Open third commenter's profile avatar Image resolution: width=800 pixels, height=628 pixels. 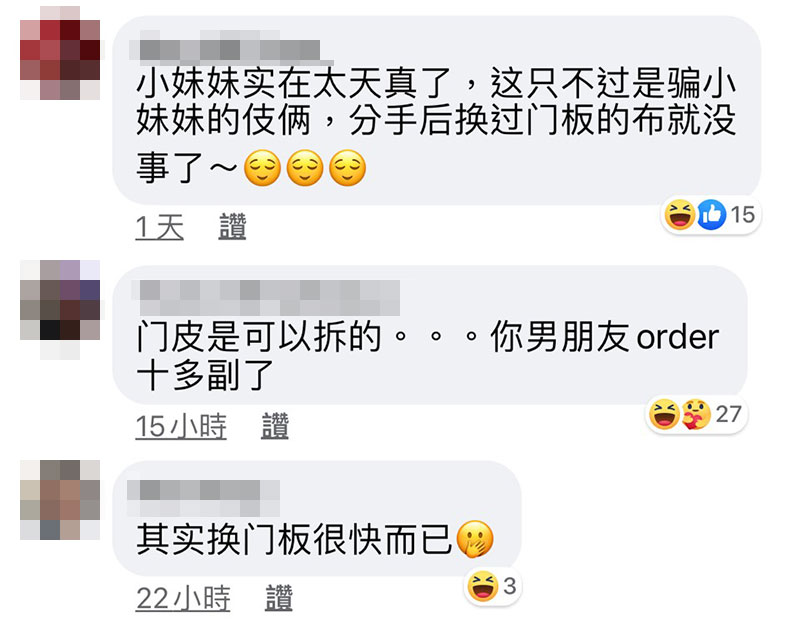(60, 500)
